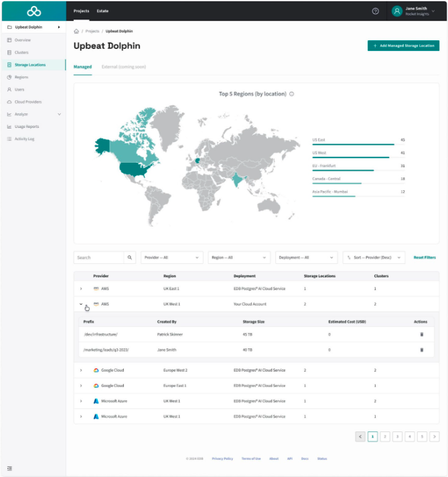448x477 pixels.
Task: Click the Search input field
Action: point(98,257)
